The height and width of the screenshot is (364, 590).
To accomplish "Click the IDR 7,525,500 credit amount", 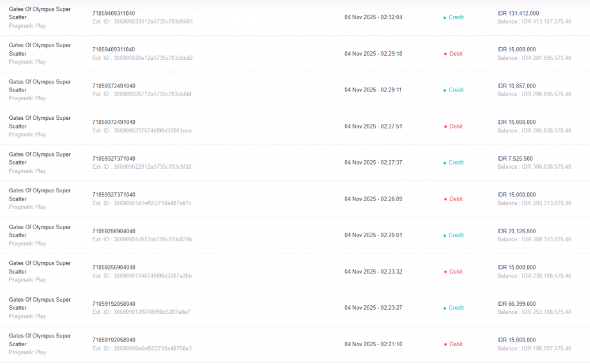I will click(515, 158).
